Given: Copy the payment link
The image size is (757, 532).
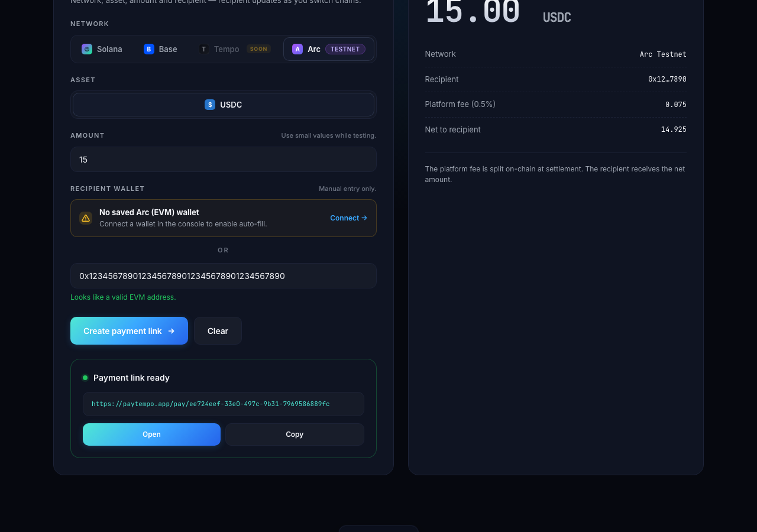Looking at the screenshot, I should pyautogui.click(x=295, y=434).
